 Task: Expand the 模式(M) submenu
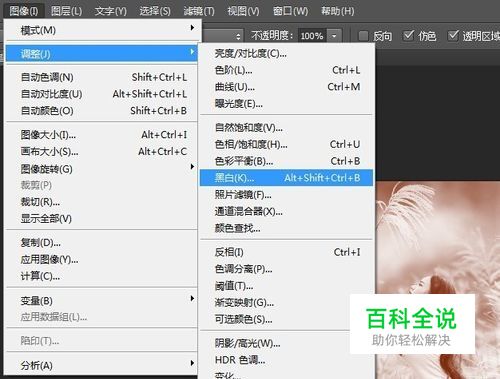point(102,30)
